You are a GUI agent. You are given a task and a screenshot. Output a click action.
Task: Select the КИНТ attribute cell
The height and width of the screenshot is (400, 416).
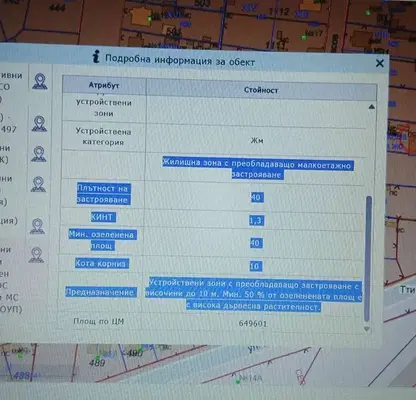click(x=102, y=217)
